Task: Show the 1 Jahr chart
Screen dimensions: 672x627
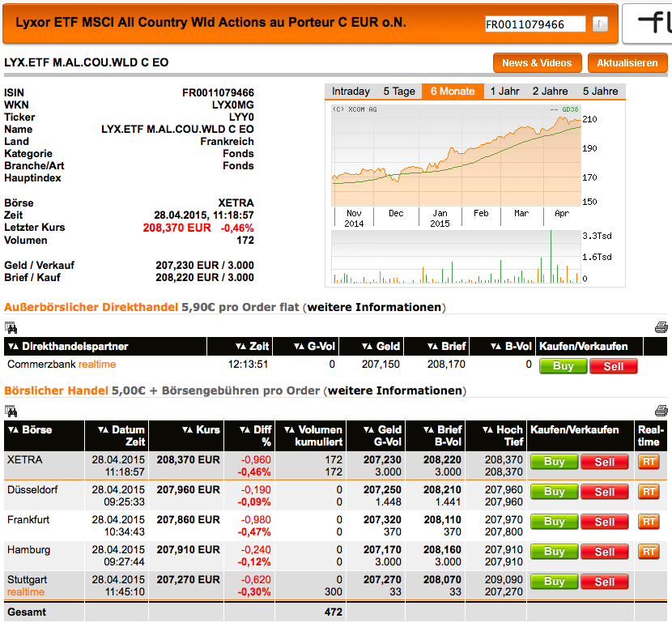Action: coord(504,92)
